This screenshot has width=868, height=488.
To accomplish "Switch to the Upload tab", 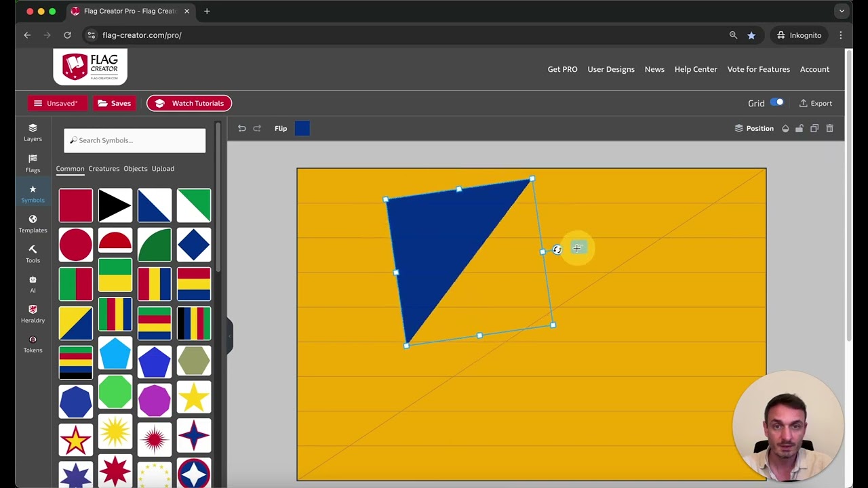I will [x=163, y=169].
